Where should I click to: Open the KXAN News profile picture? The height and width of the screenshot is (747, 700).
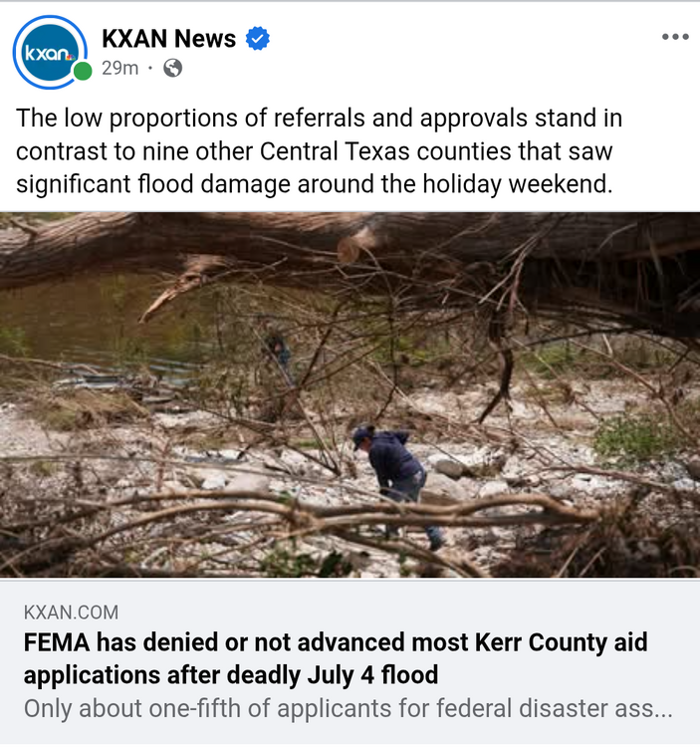[x=50, y=53]
